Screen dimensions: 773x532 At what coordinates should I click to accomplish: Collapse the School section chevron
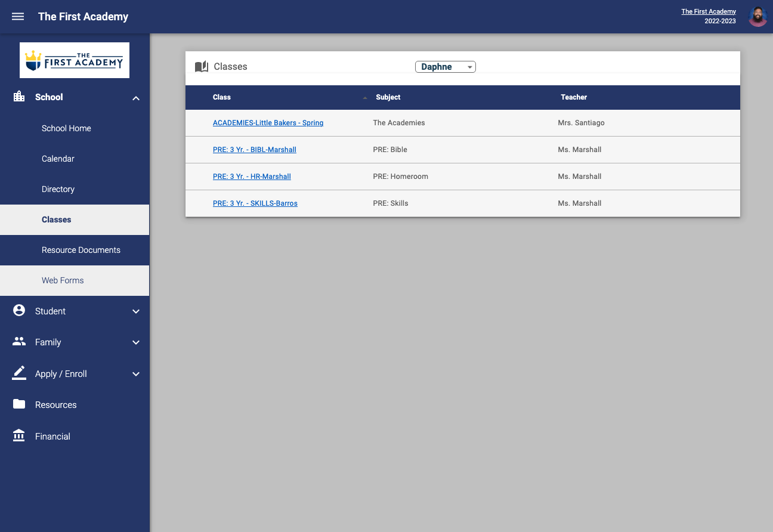(x=136, y=98)
